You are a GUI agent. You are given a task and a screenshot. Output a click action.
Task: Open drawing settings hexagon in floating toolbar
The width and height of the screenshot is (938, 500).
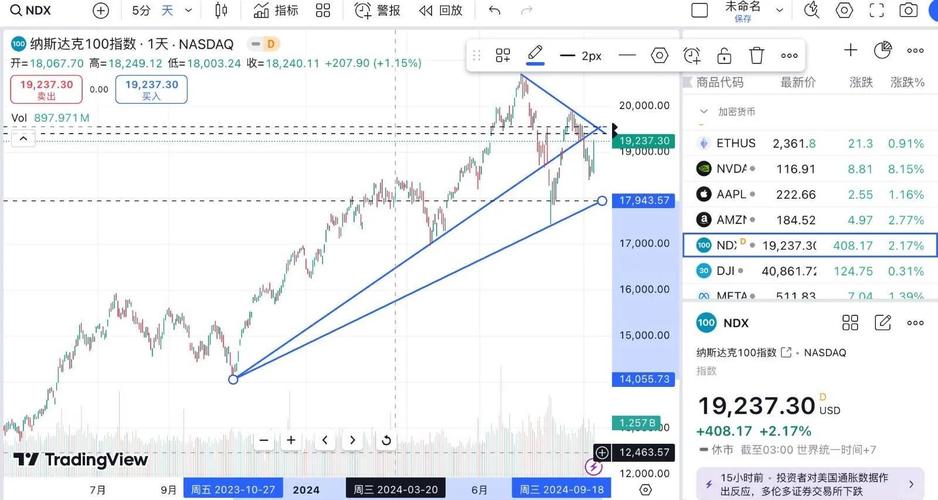(x=659, y=56)
